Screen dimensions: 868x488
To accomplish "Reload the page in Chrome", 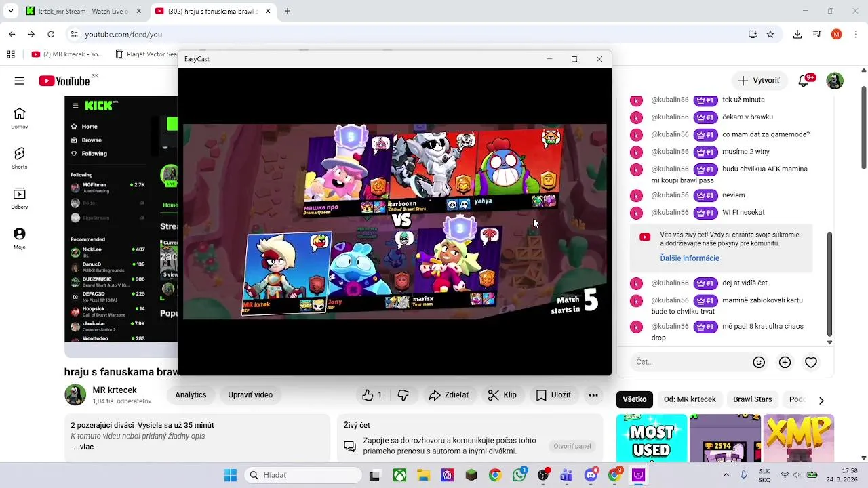I will 51,34.
